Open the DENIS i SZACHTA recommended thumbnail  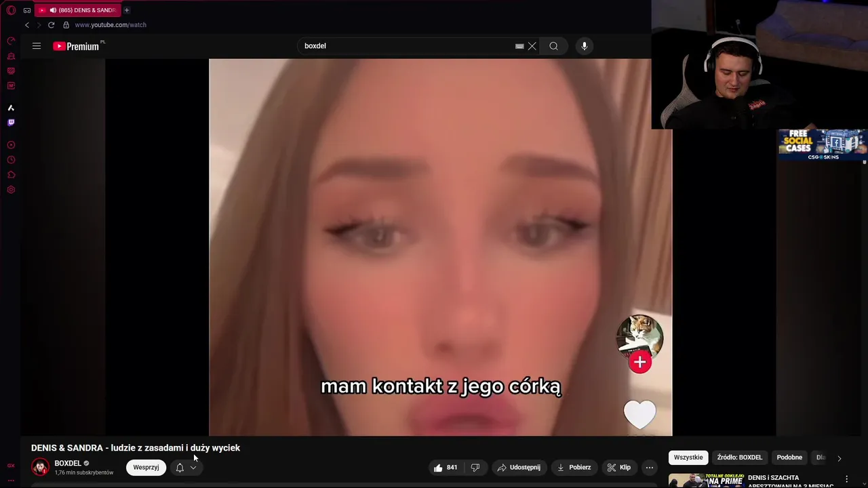tap(706, 481)
